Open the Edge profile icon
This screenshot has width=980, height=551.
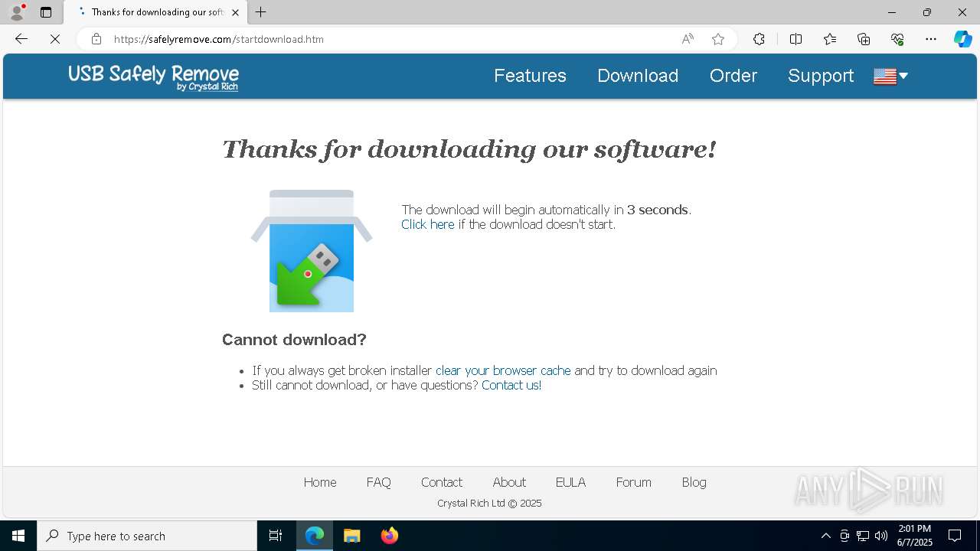(x=17, y=12)
